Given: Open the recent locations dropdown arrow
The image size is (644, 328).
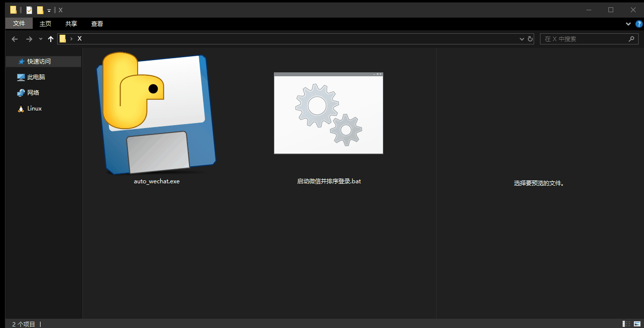Looking at the screenshot, I should 41,39.
